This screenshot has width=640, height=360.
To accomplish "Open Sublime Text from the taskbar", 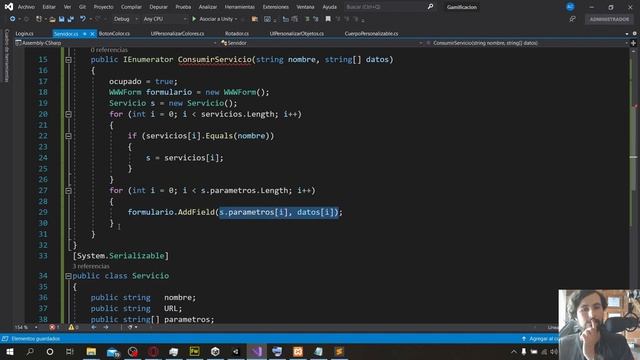I will point(339,351).
